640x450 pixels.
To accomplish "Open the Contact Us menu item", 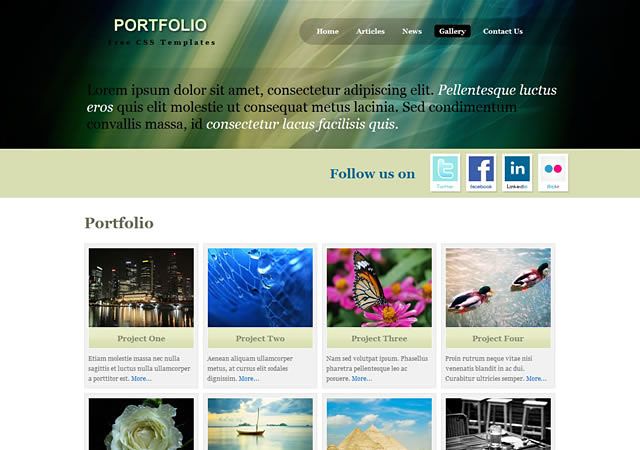I will click(x=503, y=31).
